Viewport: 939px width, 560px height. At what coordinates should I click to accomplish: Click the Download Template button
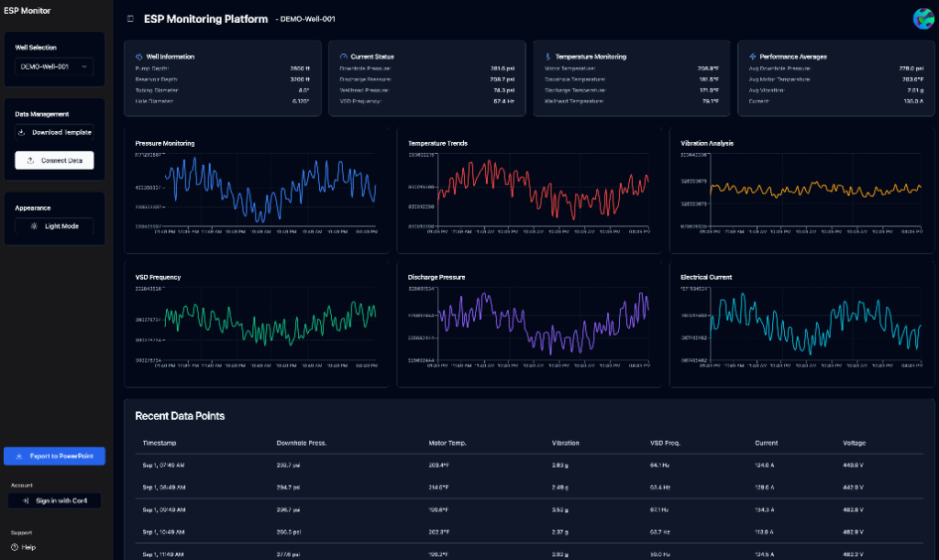[x=54, y=132]
